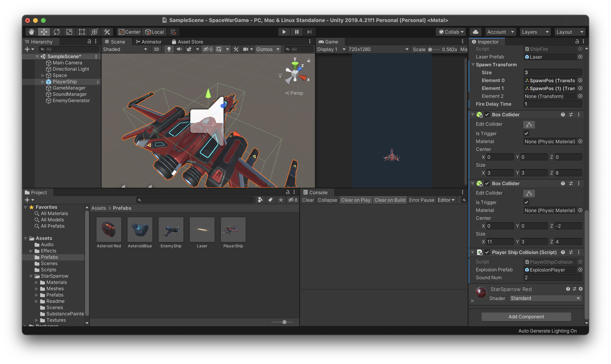Click the Step frame button
The width and height of the screenshot is (611, 364).
[x=309, y=32]
